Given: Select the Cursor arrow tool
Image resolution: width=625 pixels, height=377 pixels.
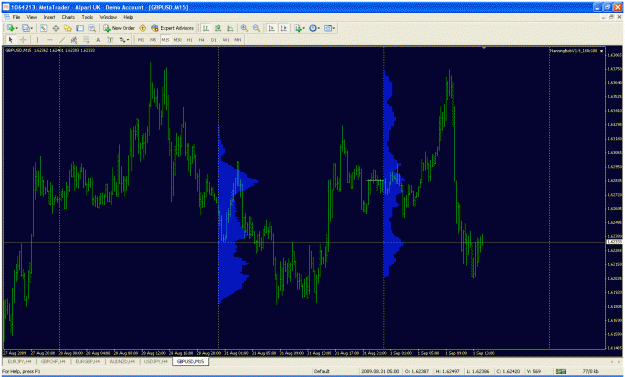Looking at the screenshot, I should 10,39.
